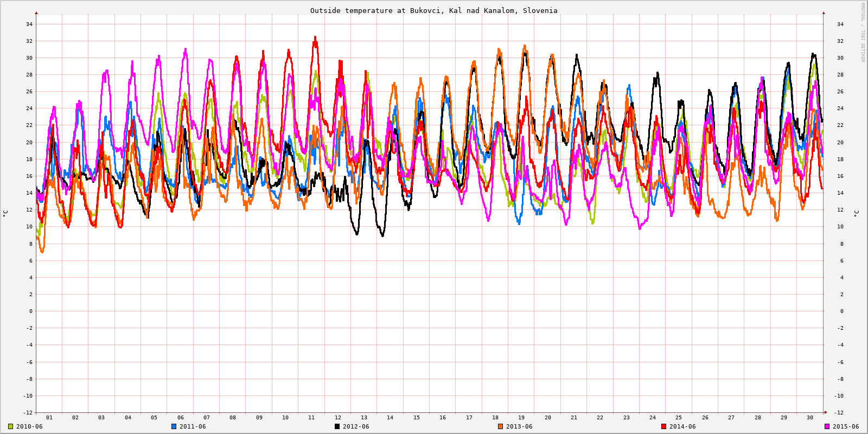The height and width of the screenshot is (434, 868).
Task: Click the -6 label on right axis
Action: pyautogui.click(x=840, y=362)
